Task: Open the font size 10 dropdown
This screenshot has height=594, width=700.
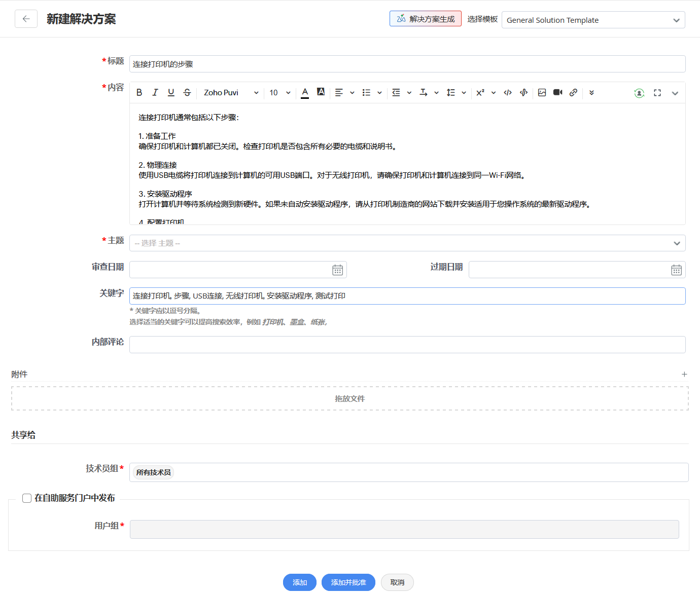Action: 280,93
